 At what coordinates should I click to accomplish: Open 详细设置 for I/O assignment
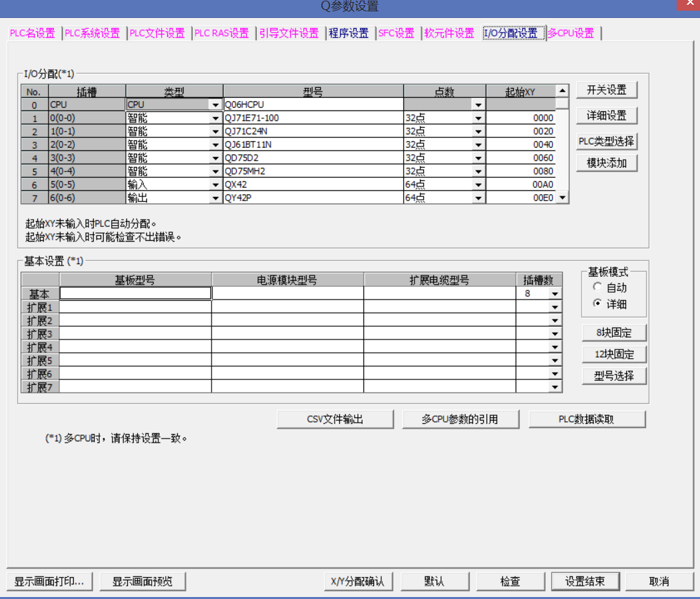click(x=606, y=116)
